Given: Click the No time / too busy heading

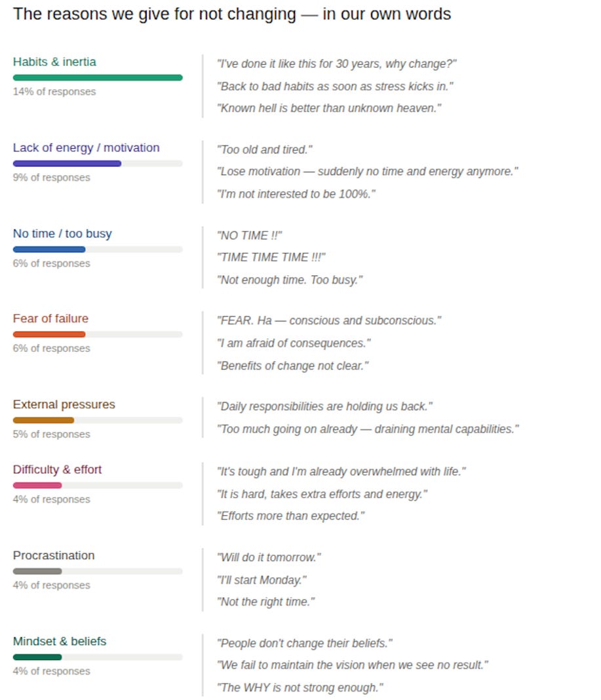Looking at the screenshot, I should click(x=62, y=233).
